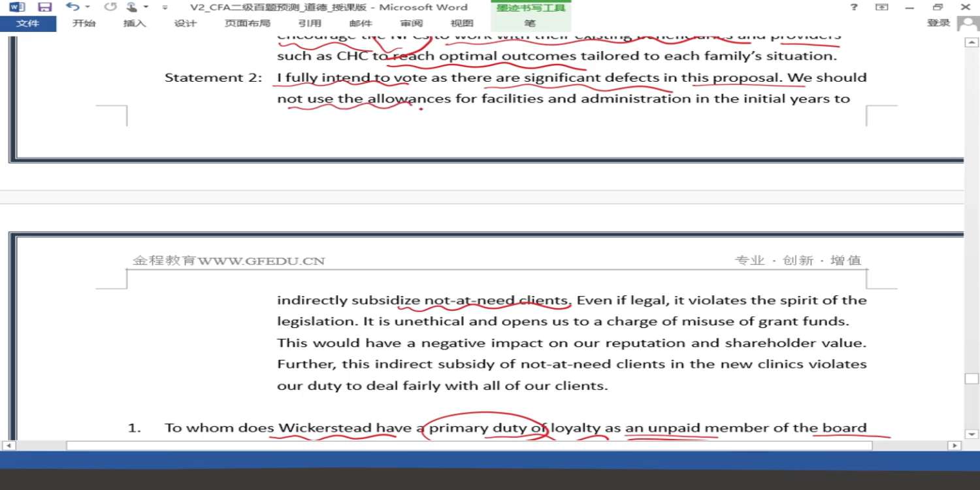Open Customize Quick Access Toolbar dropdown

click(165, 8)
